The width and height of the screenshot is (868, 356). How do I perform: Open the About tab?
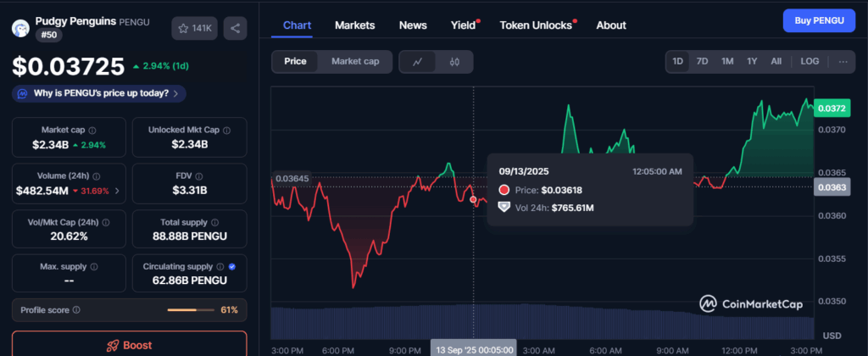point(611,25)
